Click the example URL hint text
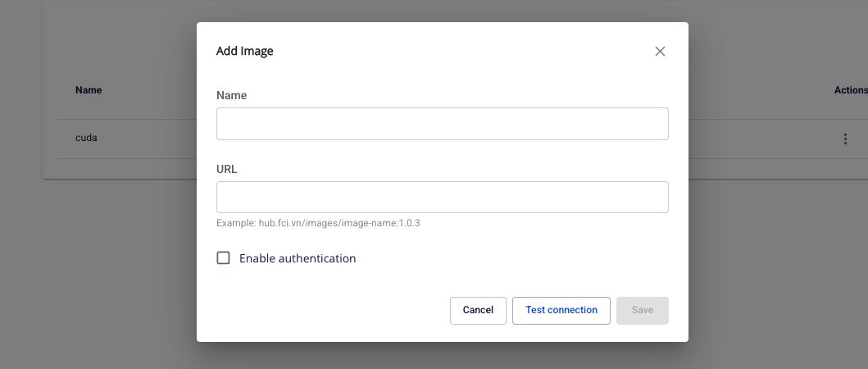 tap(318, 223)
